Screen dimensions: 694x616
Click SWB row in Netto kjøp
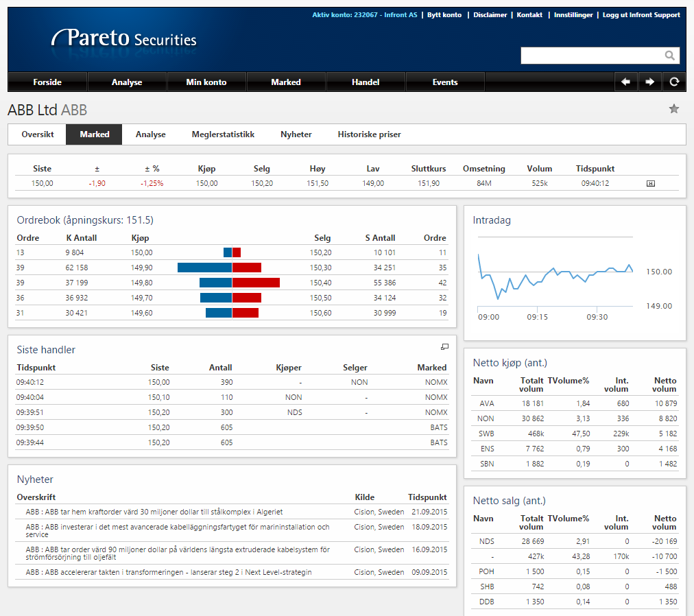point(575,434)
